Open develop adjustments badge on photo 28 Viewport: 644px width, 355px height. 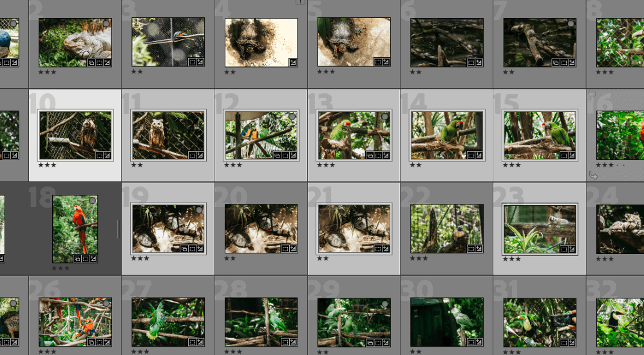(293, 342)
